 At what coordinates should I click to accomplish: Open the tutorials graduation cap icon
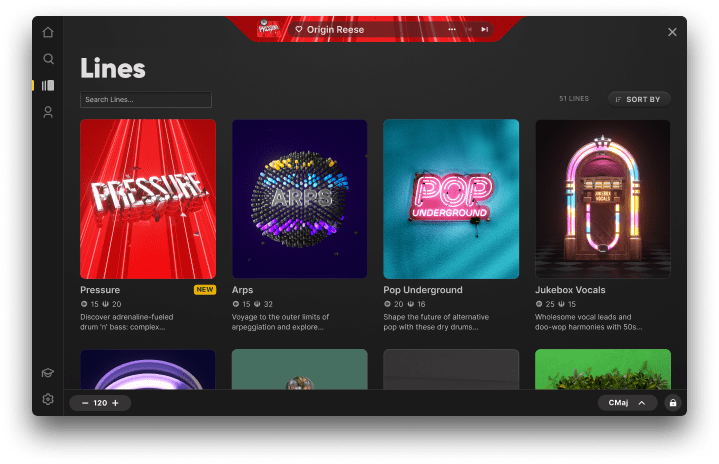pyautogui.click(x=48, y=373)
